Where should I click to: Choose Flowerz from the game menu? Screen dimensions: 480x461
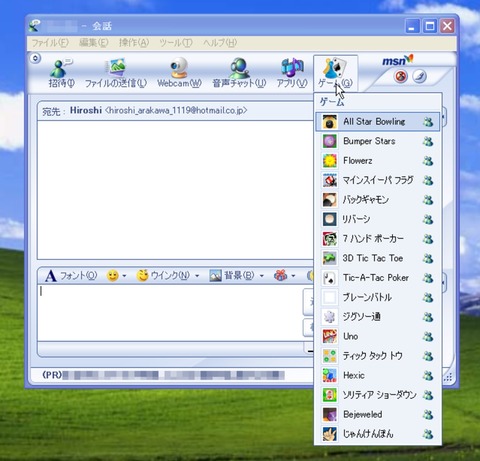377,161
